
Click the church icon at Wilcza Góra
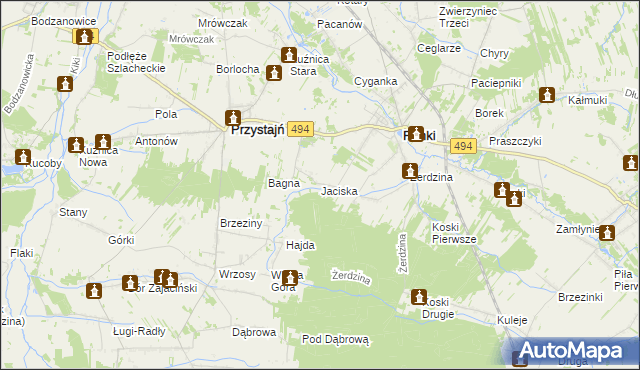(290, 277)
